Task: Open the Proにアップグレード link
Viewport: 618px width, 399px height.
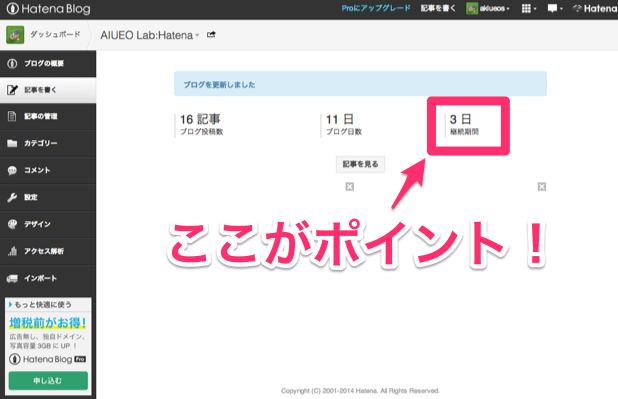Action: click(x=376, y=8)
